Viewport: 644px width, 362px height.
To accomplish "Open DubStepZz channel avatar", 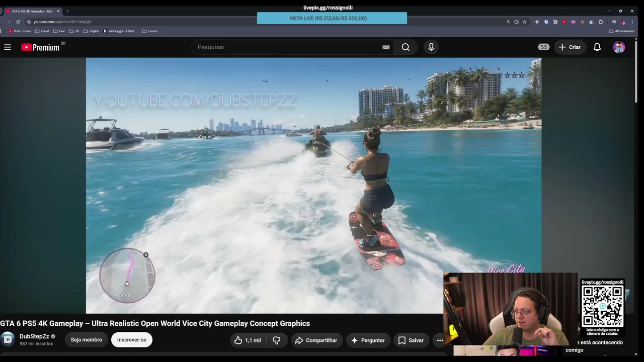I will click(8, 340).
